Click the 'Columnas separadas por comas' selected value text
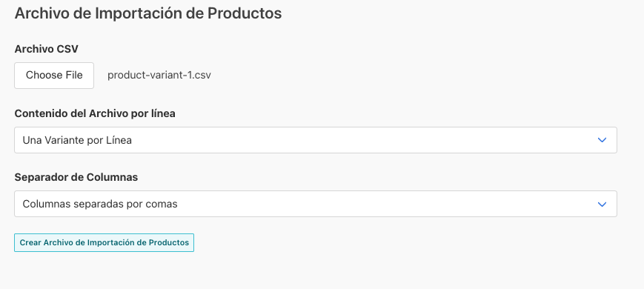The image size is (644, 289). tap(100, 204)
